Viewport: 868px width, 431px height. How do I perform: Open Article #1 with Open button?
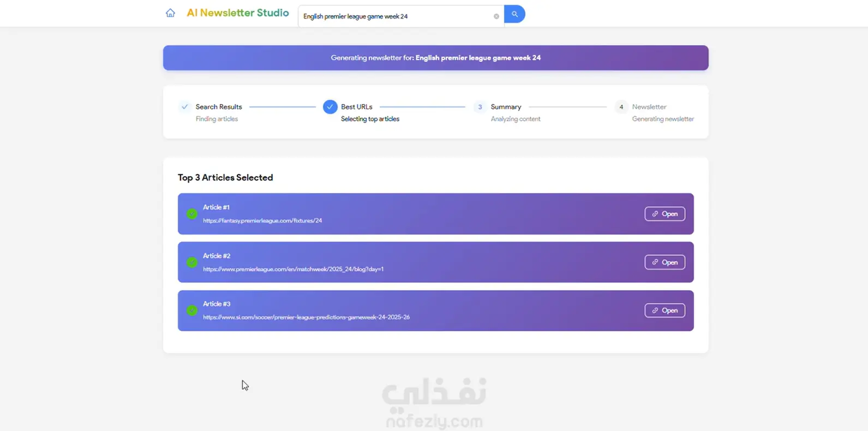665,214
